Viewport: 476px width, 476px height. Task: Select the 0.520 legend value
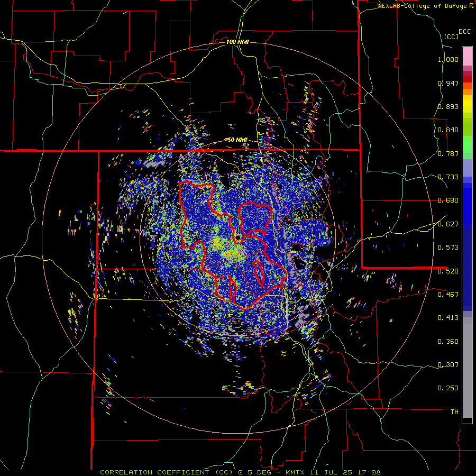(x=448, y=271)
